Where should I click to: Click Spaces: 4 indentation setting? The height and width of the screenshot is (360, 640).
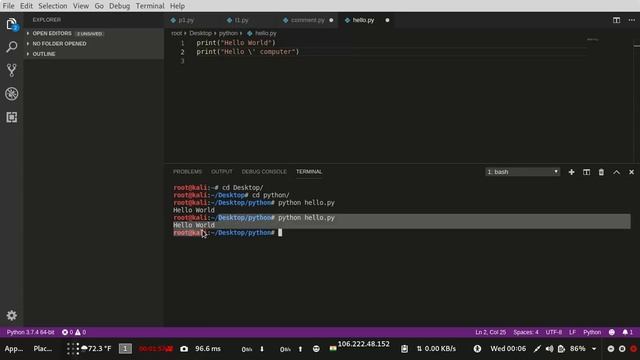(x=526, y=332)
